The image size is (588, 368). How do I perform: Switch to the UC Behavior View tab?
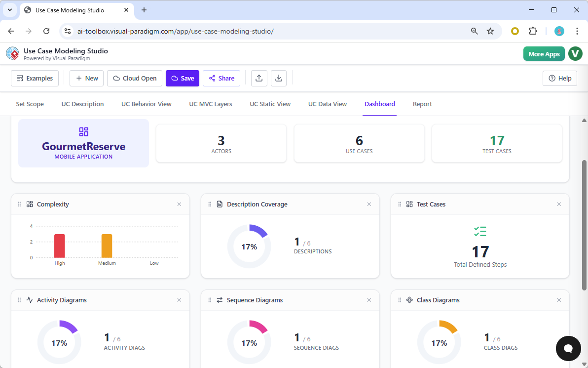click(146, 104)
